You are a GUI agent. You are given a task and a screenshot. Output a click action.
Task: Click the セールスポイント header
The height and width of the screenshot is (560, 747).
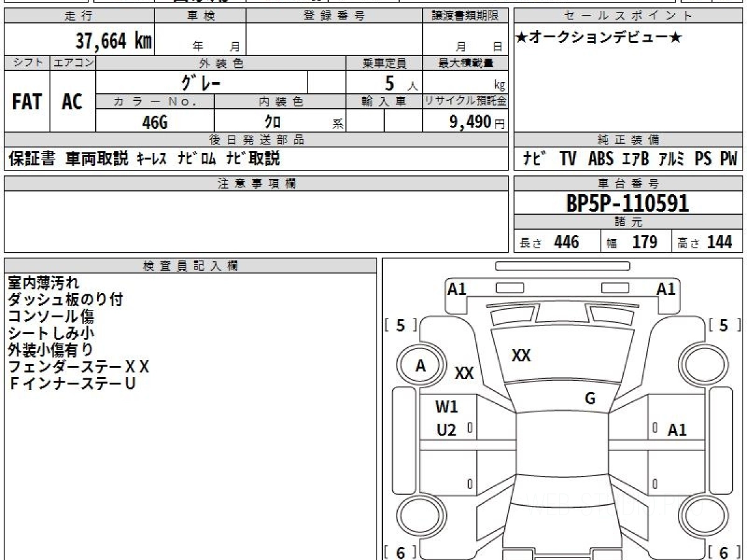click(x=628, y=16)
